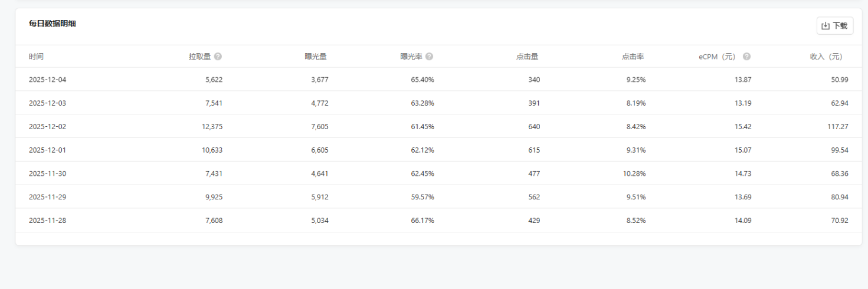Click the 拉取量 column header
868x289 pixels.
[199, 57]
